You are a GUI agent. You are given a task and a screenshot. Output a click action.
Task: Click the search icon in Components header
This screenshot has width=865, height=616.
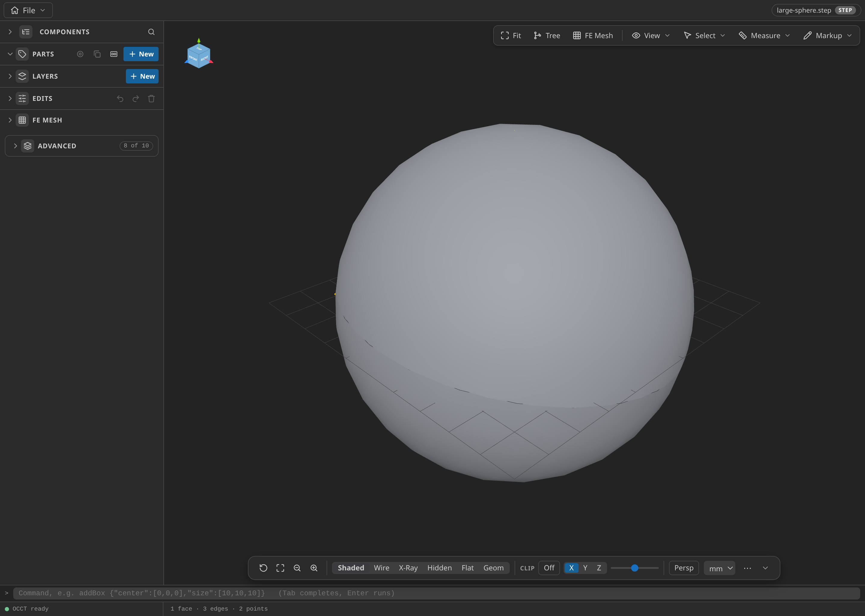(x=151, y=32)
